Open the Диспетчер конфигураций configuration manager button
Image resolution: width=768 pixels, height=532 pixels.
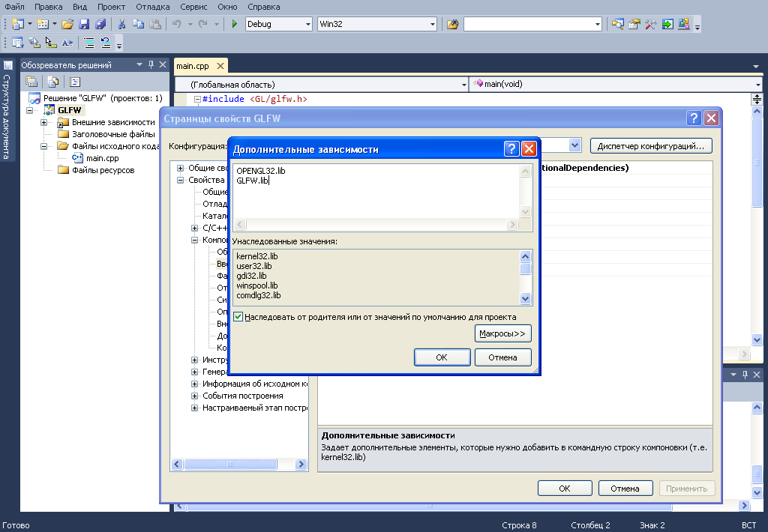[651, 146]
